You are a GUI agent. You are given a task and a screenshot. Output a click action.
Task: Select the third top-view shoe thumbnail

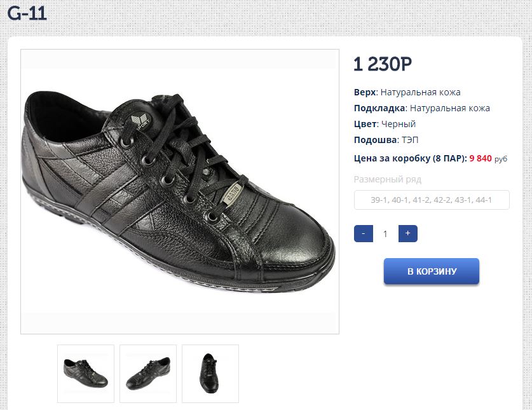tap(210, 374)
